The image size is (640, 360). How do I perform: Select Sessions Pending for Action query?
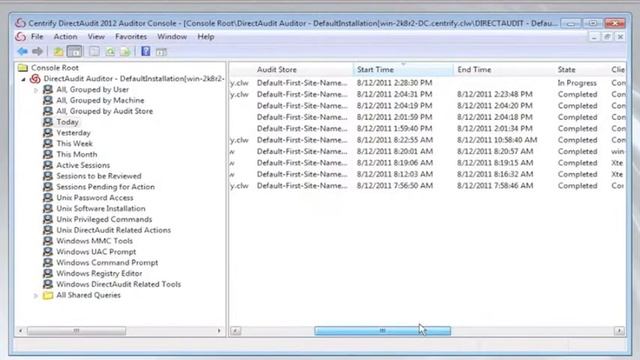click(105, 187)
